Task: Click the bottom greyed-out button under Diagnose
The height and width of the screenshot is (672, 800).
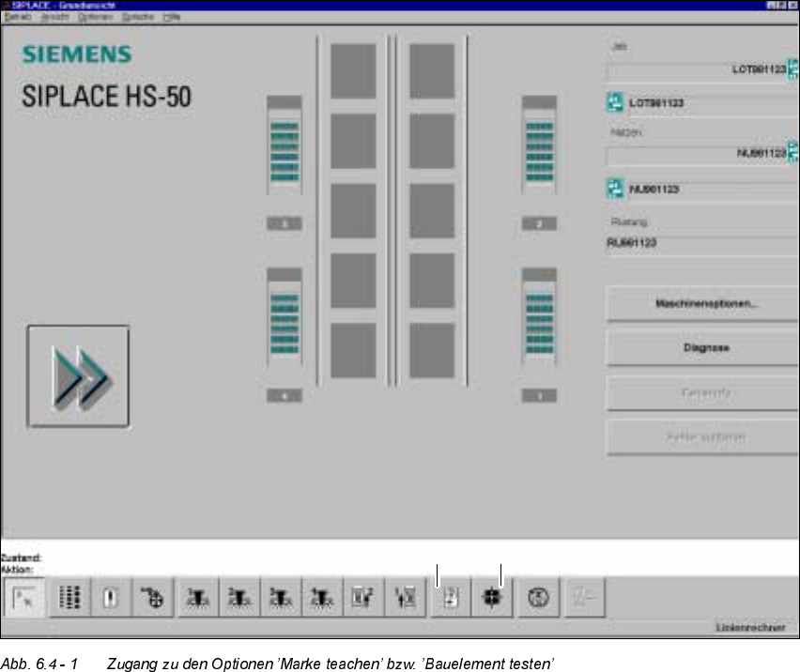Action: point(702,437)
